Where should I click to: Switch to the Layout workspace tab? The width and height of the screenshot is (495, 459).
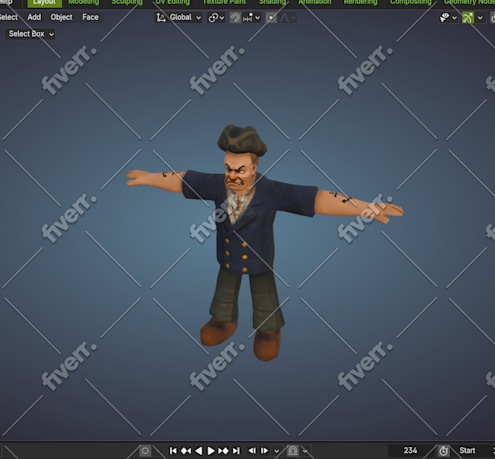coord(44,3)
